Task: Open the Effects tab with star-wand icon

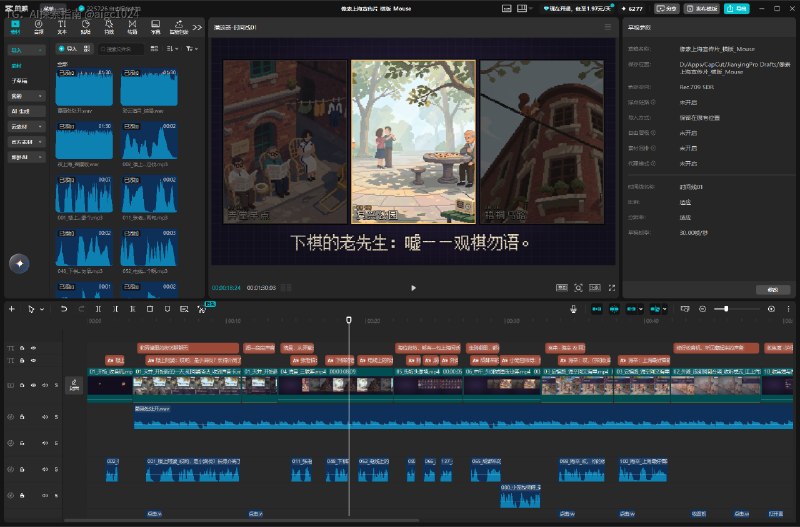Action: coord(109,27)
